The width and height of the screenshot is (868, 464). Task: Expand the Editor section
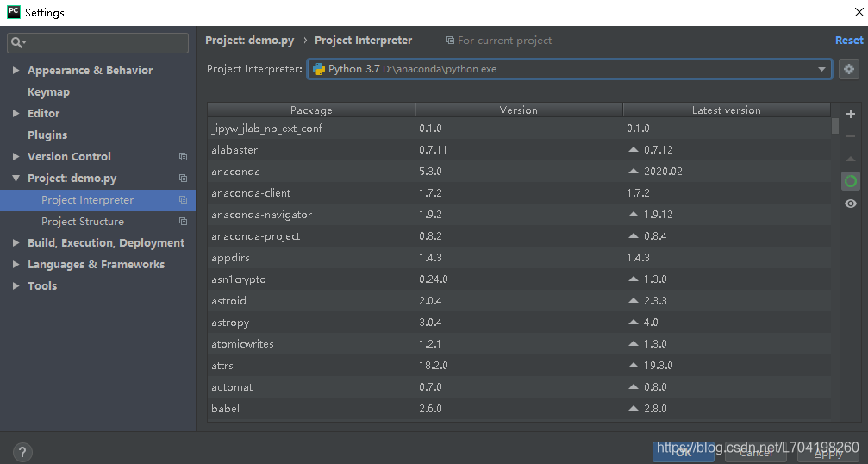pyautogui.click(x=16, y=114)
